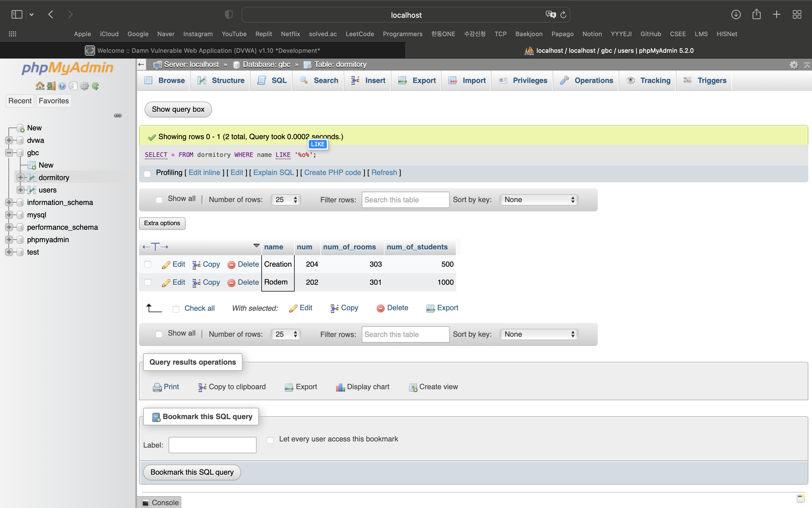Click the upper Filter rows search field
The height and width of the screenshot is (508, 812).
tap(405, 200)
